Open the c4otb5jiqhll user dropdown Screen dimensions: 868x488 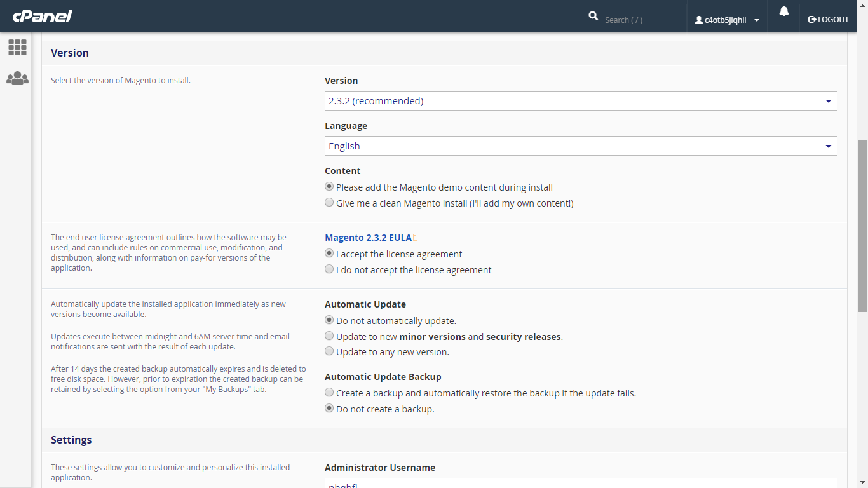727,20
